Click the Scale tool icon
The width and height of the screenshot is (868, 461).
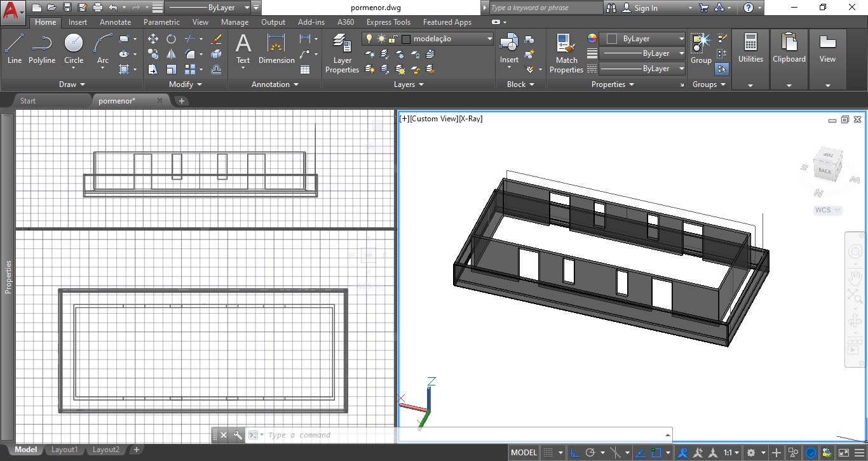coord(172,69)
